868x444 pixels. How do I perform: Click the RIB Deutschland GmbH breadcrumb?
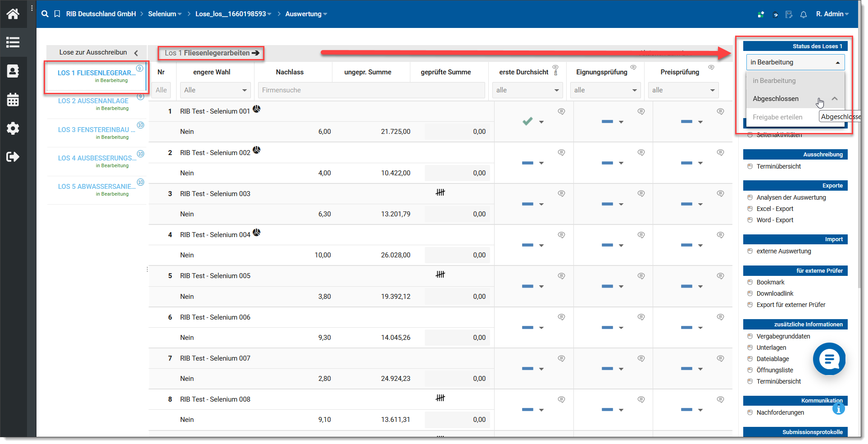point(101,14)
